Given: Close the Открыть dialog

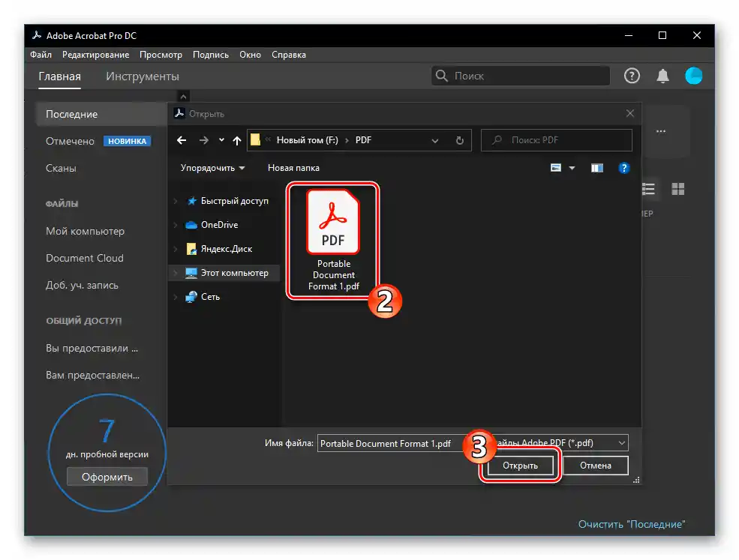Looking at the screenshot, I should [629, 113].
